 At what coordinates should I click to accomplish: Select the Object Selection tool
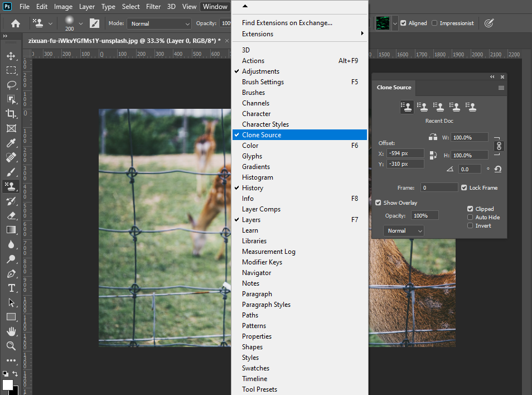click(x=11, y=99)
